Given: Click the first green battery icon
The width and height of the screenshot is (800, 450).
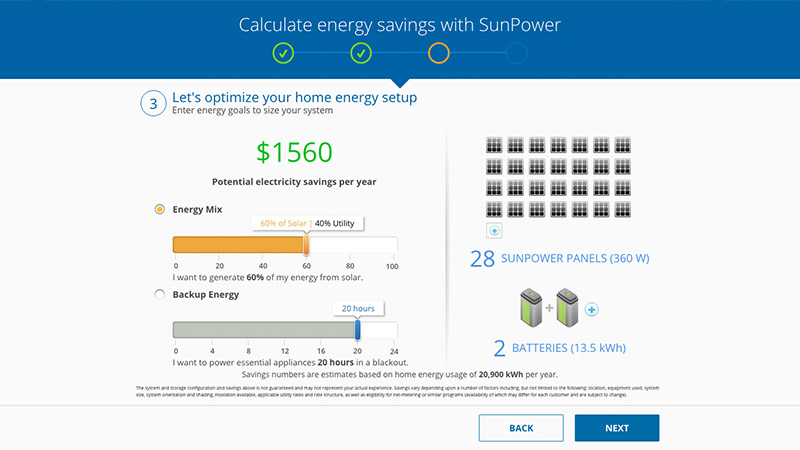Looking at the screenshot, I should point(529,309).
